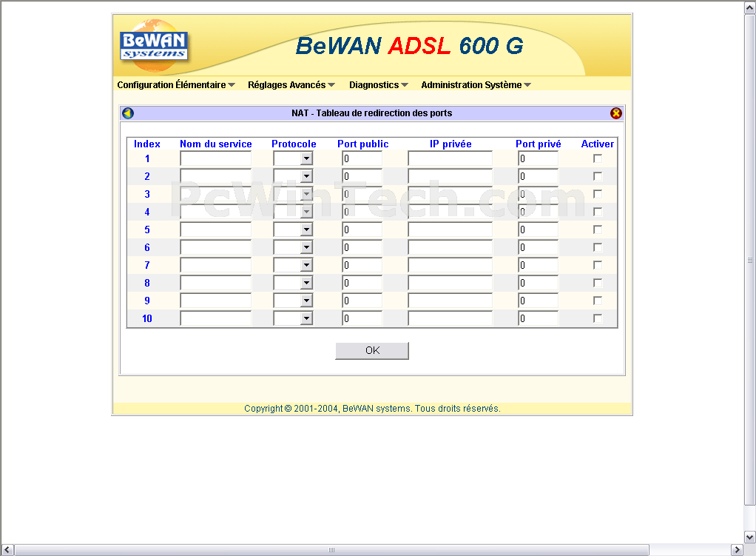Click the copyright BeWAN systems footer text

pyautogui.click(x=372, y=409)
